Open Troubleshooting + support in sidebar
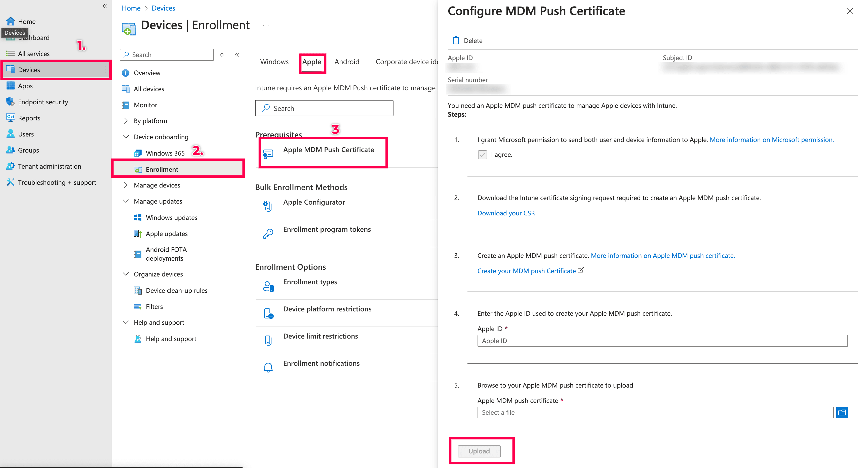The height and width of the screenshot is (468, 868). [x=57, y=182]
